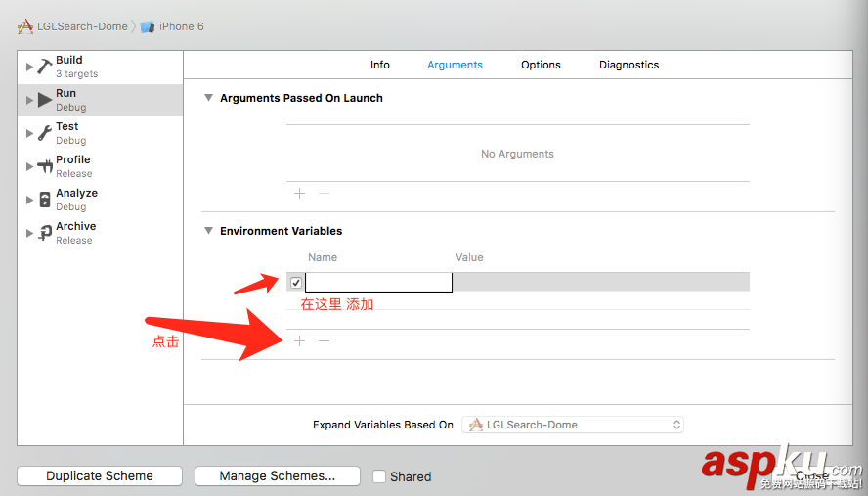Click the Name column header
This screenshot has height=496, width=868.
point(323,257)
